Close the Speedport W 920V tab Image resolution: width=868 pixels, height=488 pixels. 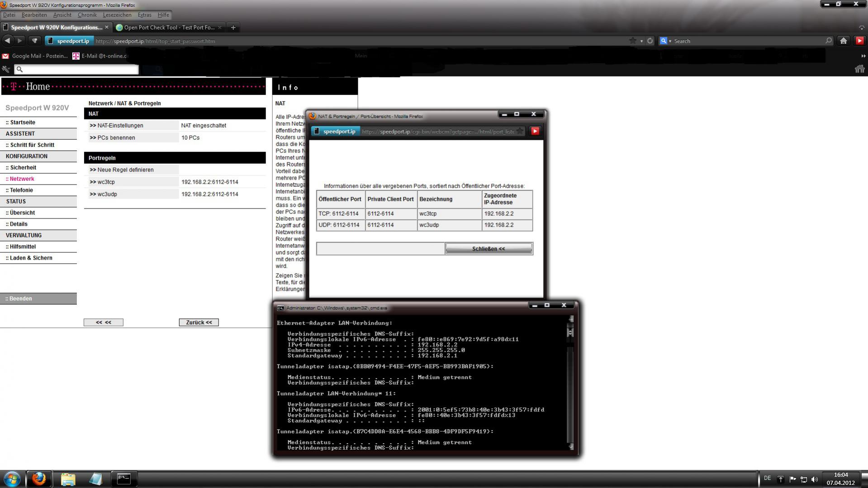(107, 27)
